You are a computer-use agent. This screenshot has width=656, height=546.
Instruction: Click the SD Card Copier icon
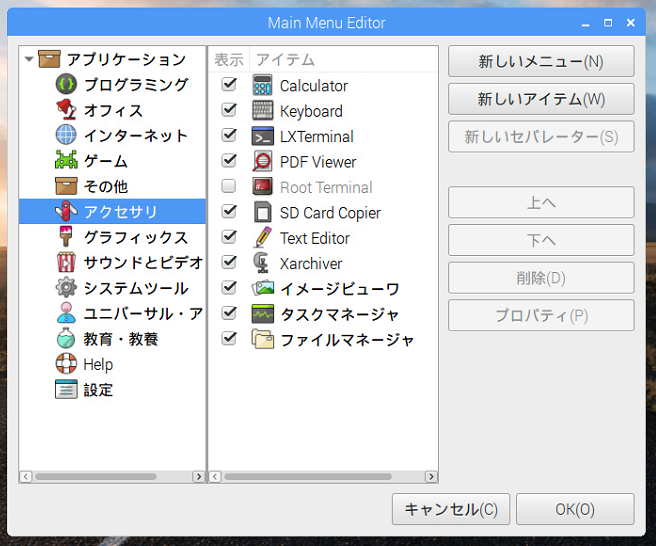point(263,212)
